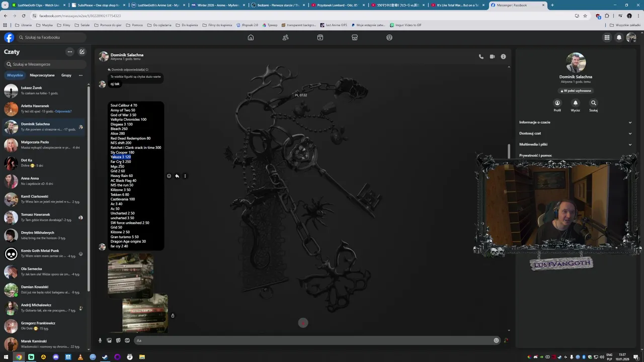Open chat with Dot Ka
This screenshot has width=644, height=362.
click(x=44, y=163)
